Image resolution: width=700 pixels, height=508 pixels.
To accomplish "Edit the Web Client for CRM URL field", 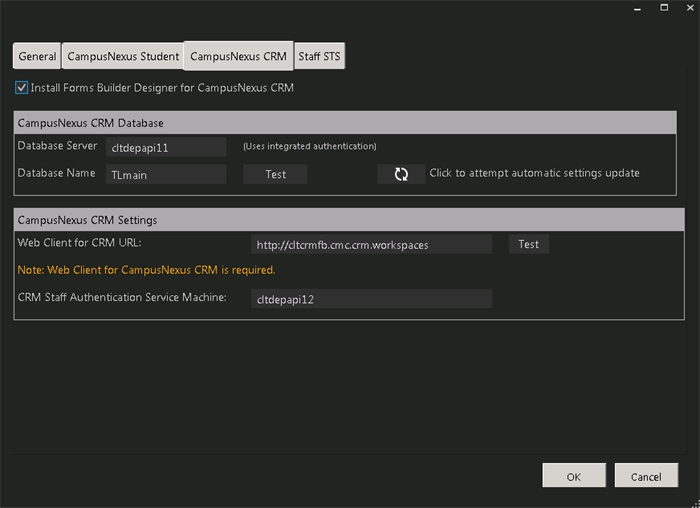I will pyautogui.click(x=371, y=245).
